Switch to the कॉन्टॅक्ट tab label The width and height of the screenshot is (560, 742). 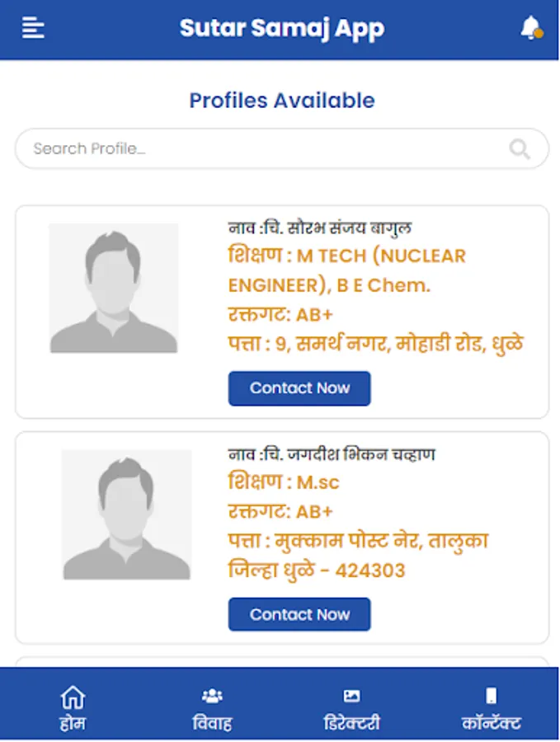tap(492, 724)
